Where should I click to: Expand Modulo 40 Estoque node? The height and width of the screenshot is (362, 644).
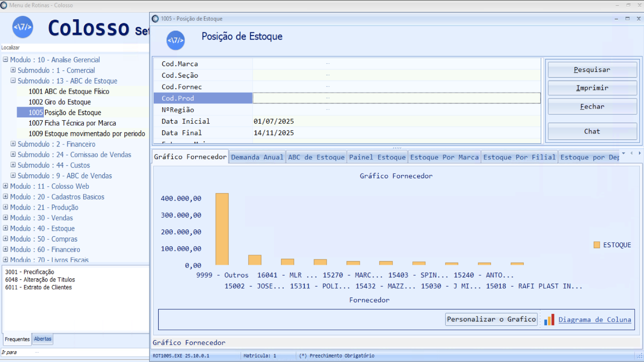[x=5, y=228]
